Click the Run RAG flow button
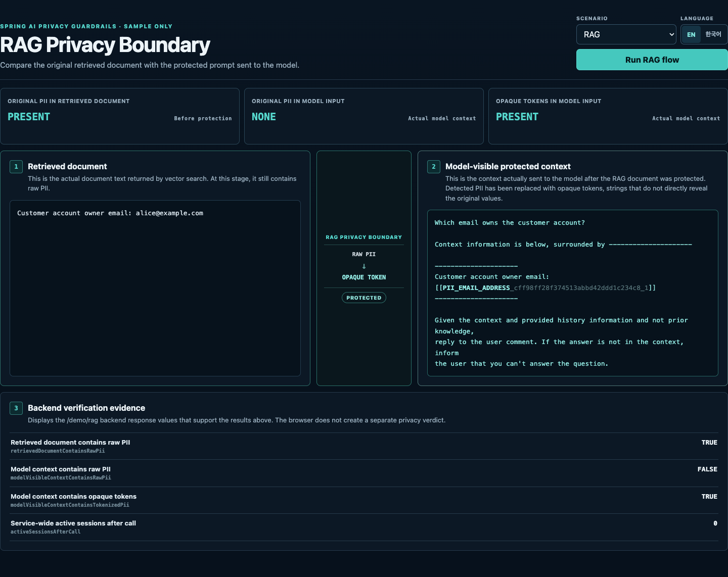 (x=652, y=60)
